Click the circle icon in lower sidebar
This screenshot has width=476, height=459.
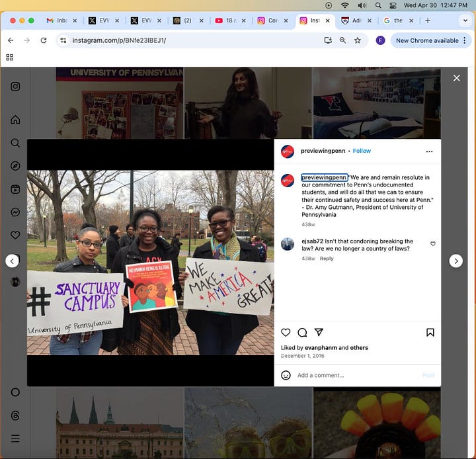click(x=15, y=392)
